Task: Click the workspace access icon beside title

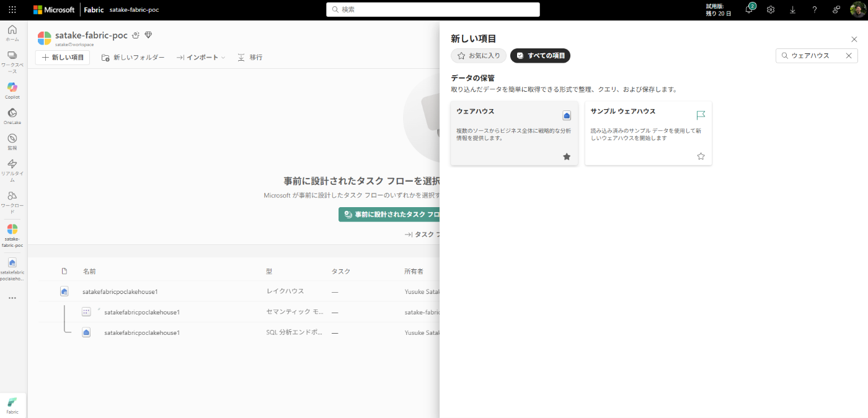Action: pyautogui.click(x=136, y=35)
